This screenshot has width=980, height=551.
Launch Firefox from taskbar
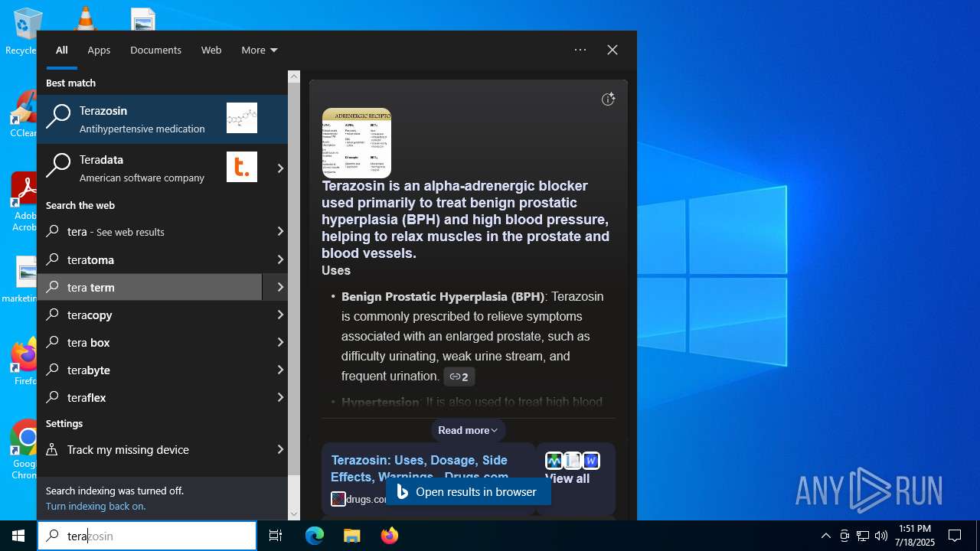[x=389, y=536]
